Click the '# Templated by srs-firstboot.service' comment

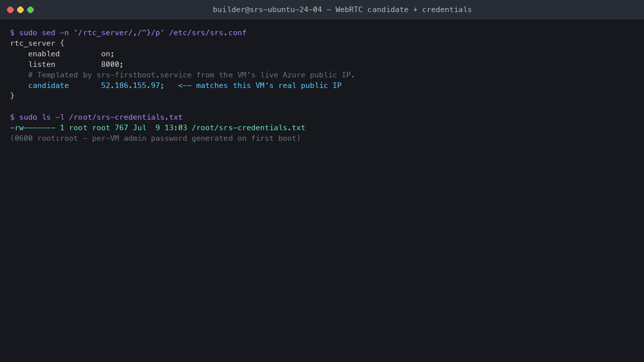click(192, 75)
